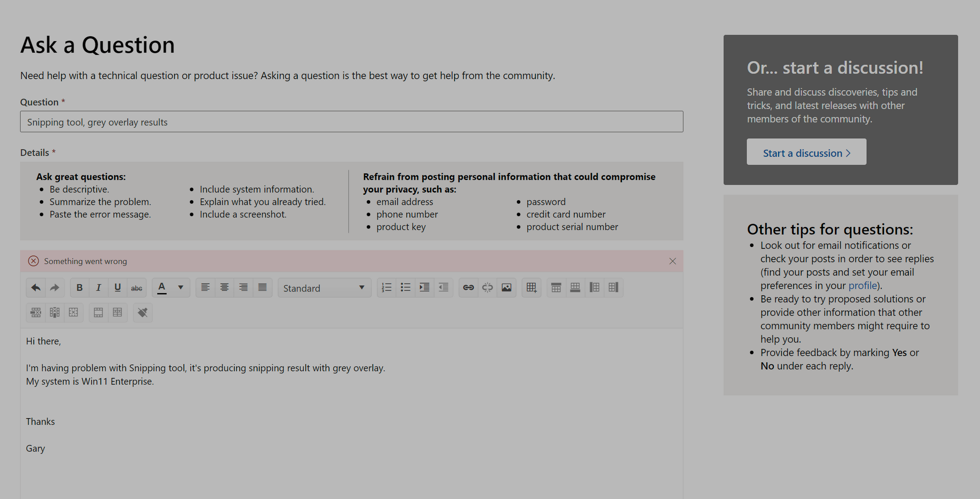This screenshot has width=980, height=499.
Task: Insert table column to the left
Action: pyautogui.click(x=594, y=288)
